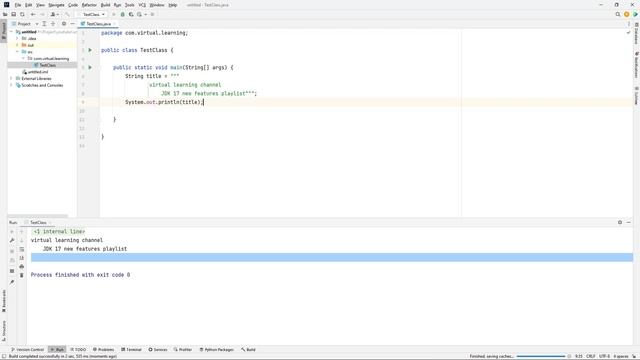Click the Debug bug icon in toolbar
The height and width of the screenshot is (360, 640).
pos(122,14)
